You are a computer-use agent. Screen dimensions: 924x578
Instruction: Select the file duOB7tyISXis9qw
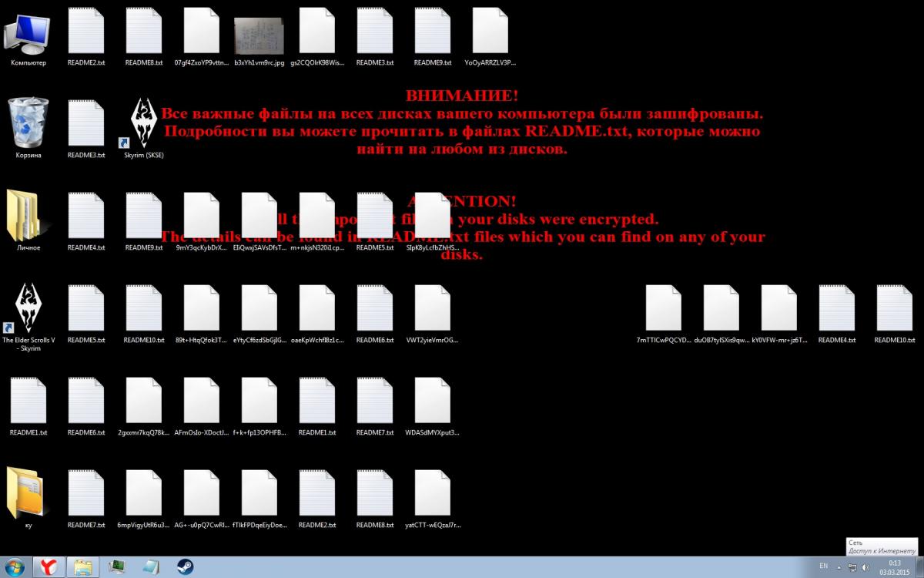(721, 314)
